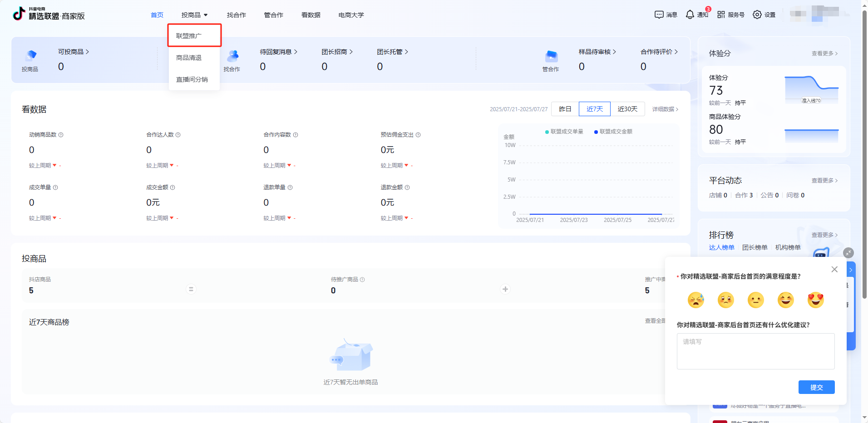Open 详细数据 detailed data link

click(x=665, y=109)
